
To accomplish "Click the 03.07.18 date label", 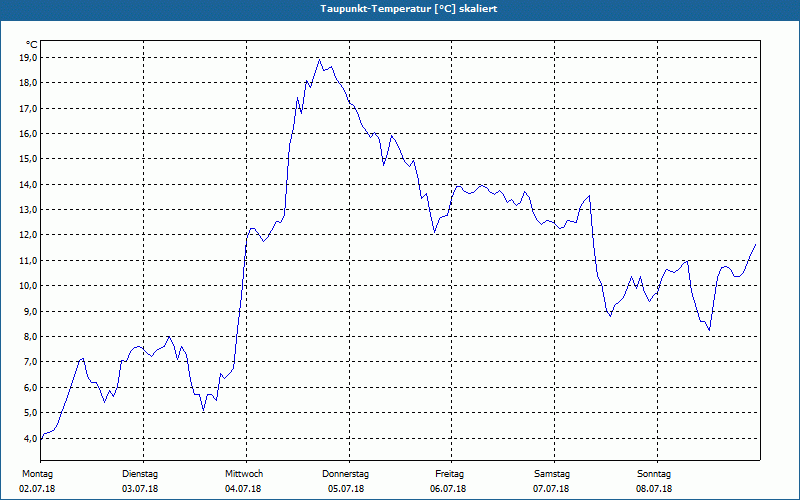I will pyautogui.click(x=140, y=489).
